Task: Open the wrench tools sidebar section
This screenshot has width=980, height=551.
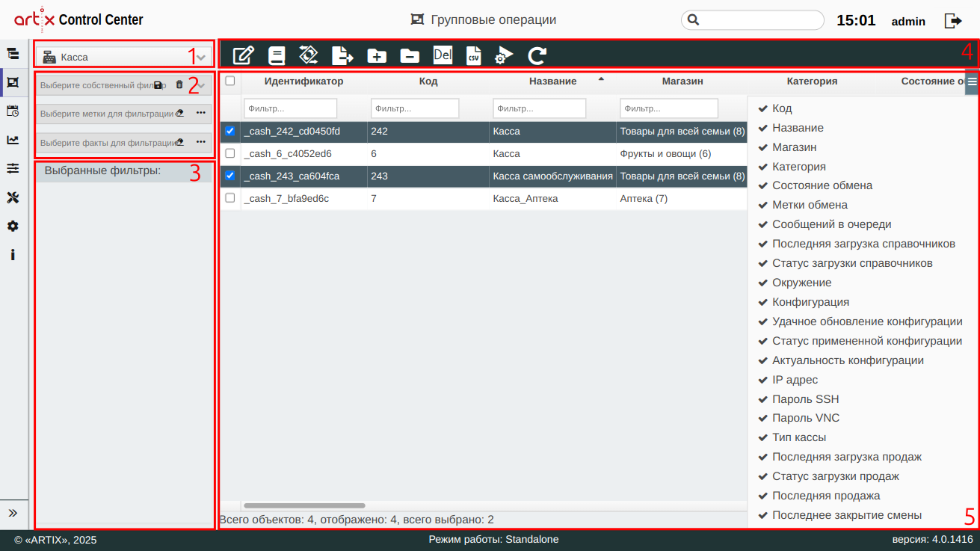Action: point(13,197)
